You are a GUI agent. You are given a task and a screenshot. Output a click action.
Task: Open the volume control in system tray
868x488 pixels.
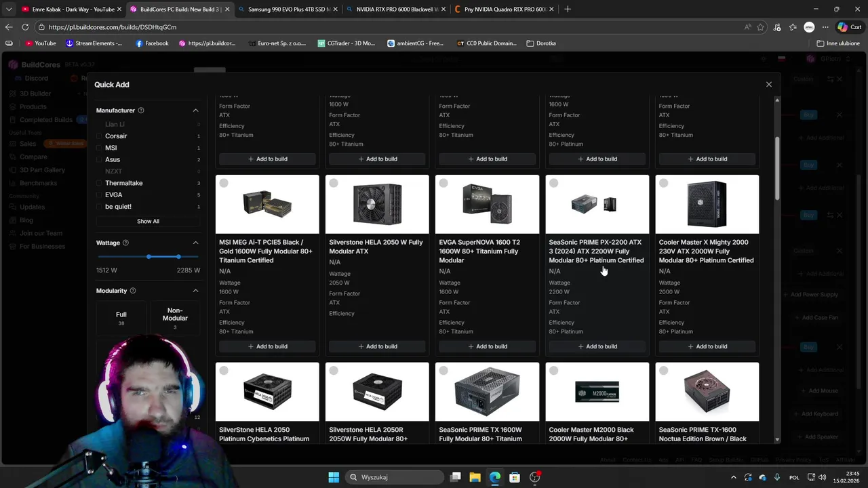click(823, 477)
